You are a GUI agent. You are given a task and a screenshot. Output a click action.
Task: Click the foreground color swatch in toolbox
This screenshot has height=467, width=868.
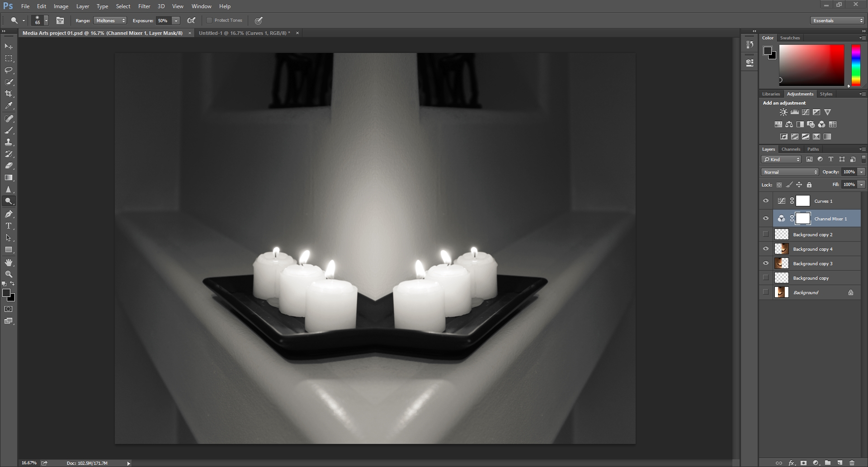[6, 293]
